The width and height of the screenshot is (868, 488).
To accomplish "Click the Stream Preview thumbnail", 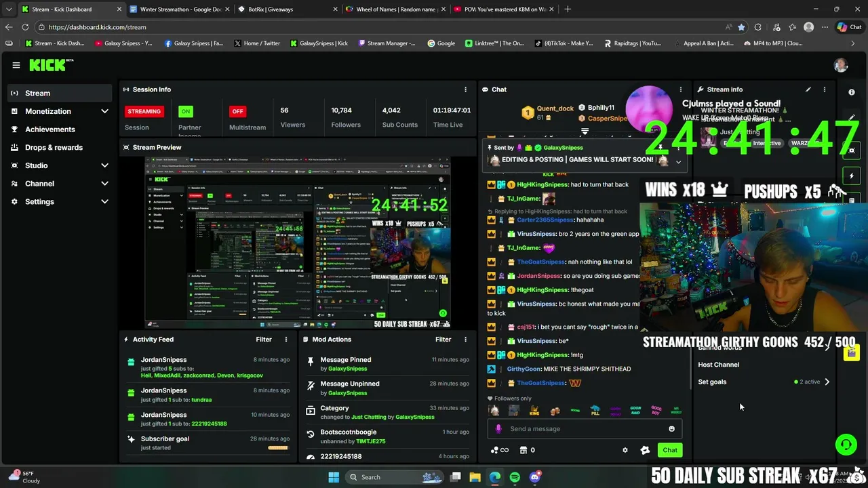I will point(297,243).
